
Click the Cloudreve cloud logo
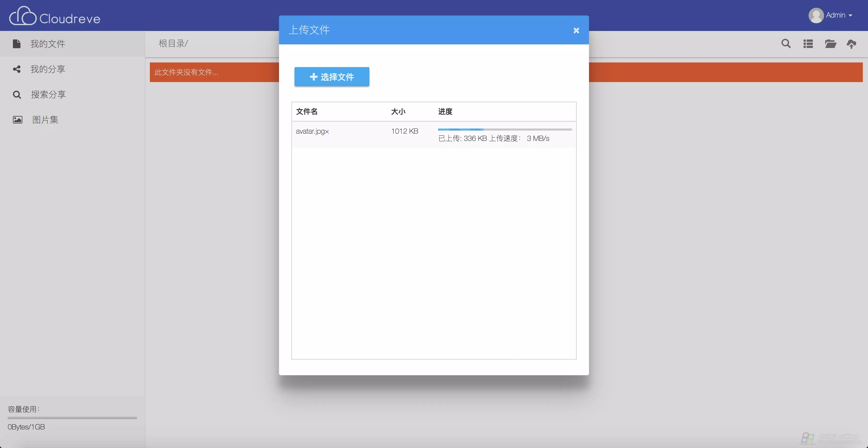pos(22,16)
